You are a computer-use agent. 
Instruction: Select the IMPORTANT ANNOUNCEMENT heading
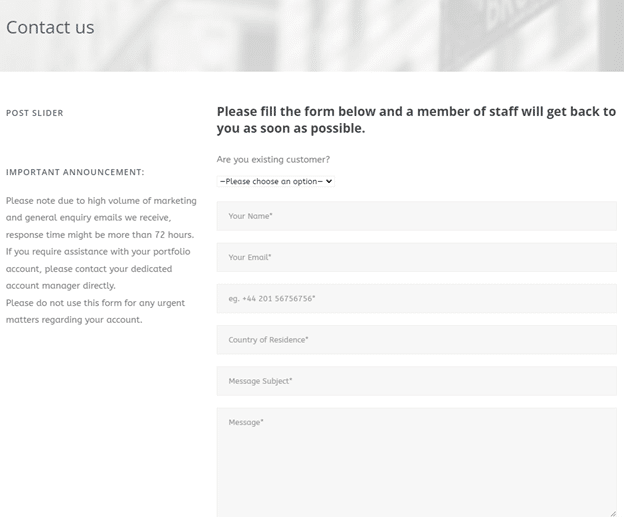tap(75, 172)
